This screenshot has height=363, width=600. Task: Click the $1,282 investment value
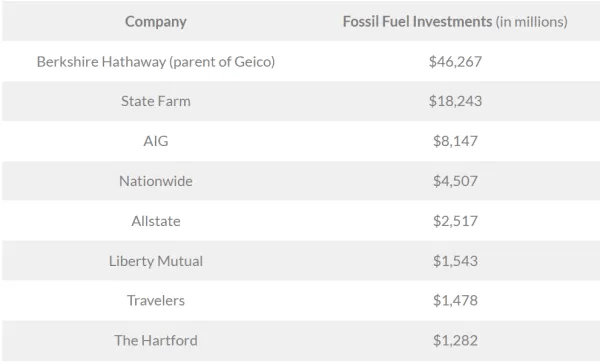pyautogui.click(x=455, y=340)
